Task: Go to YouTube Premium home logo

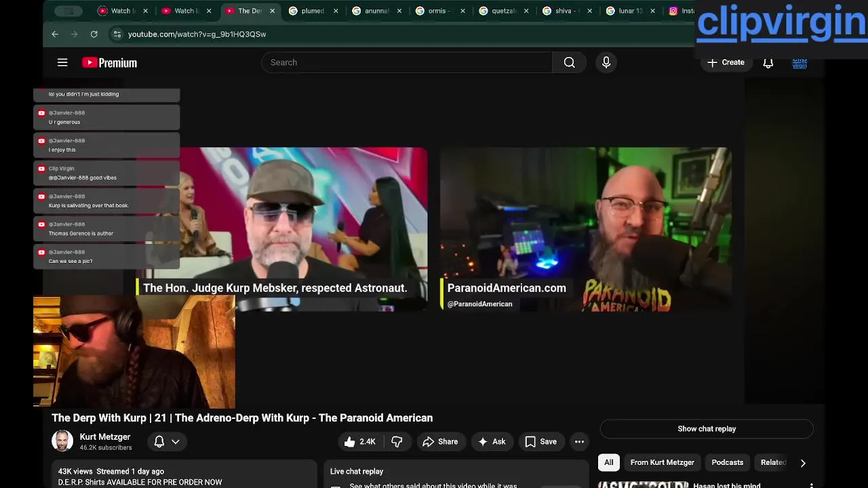Action: [109, 62]
